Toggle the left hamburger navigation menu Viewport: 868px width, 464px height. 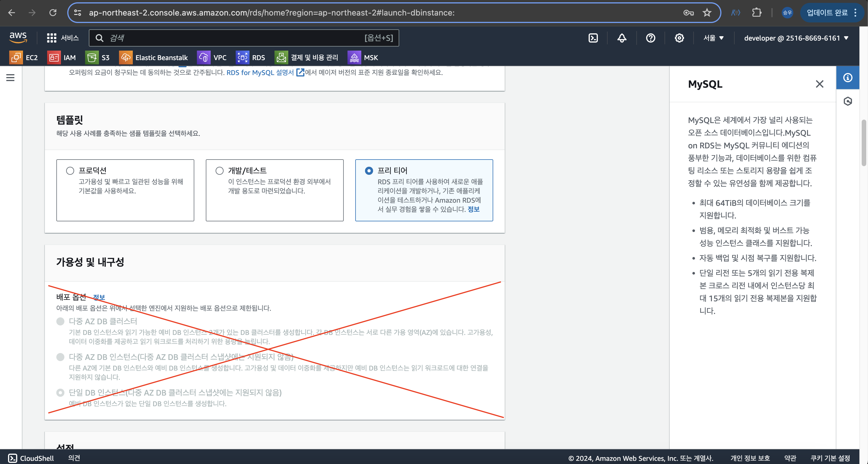pos(10,78)
